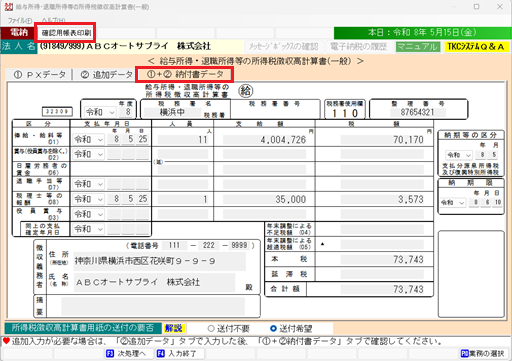
Task: Click the 次処理へ button
Action: coord(129,353)
